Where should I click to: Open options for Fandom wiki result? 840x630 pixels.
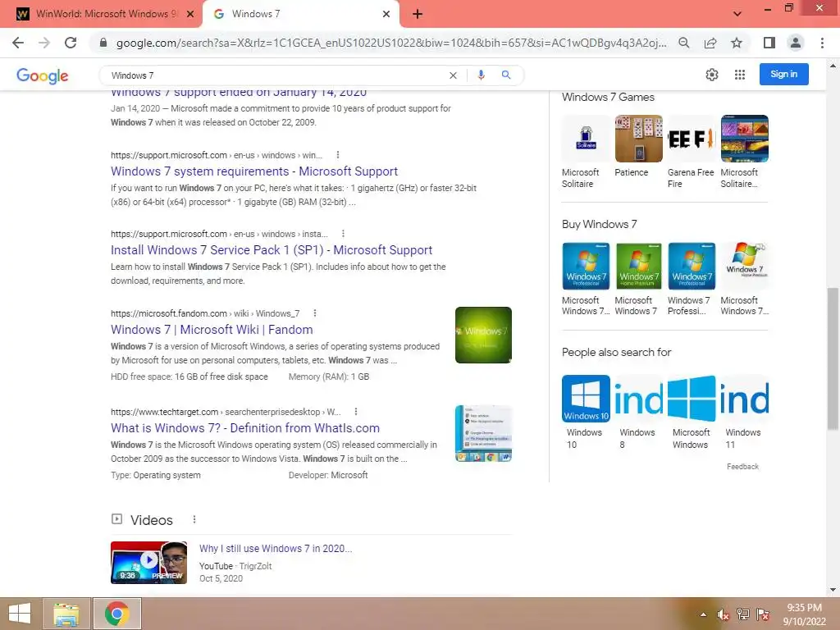point(314,313)
